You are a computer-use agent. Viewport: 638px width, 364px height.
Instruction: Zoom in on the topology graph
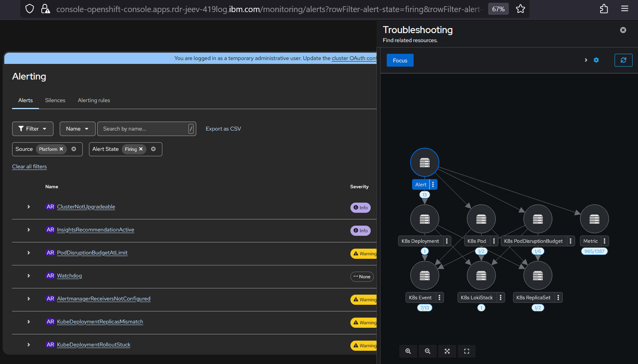[408, 351]
